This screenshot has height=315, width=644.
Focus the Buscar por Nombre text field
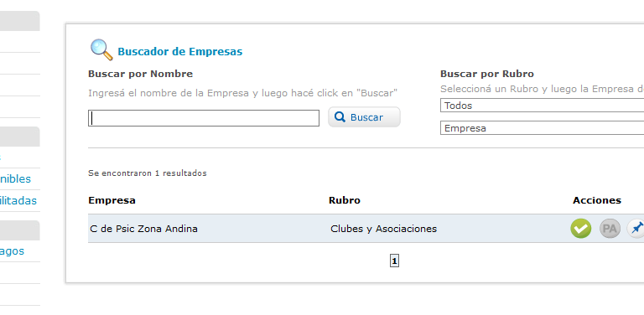tap(204, 118)
